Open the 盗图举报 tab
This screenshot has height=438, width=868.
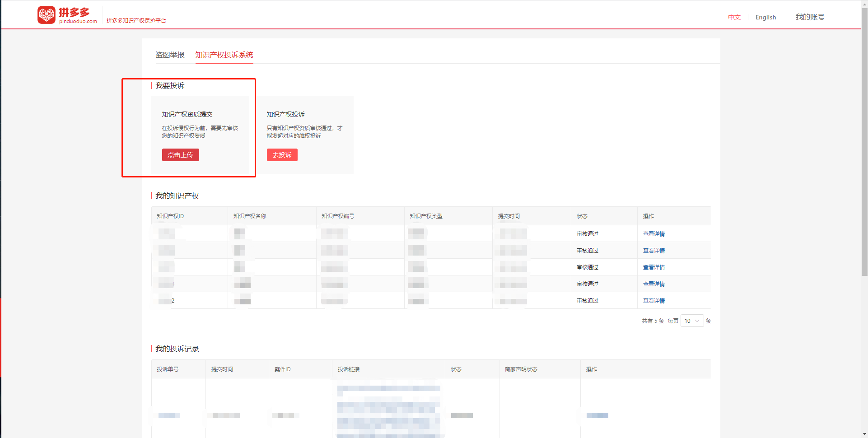coord(170,55)
